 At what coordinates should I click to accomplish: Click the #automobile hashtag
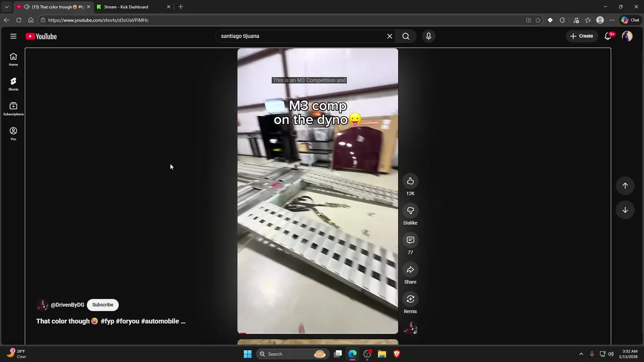pos(159,321)
